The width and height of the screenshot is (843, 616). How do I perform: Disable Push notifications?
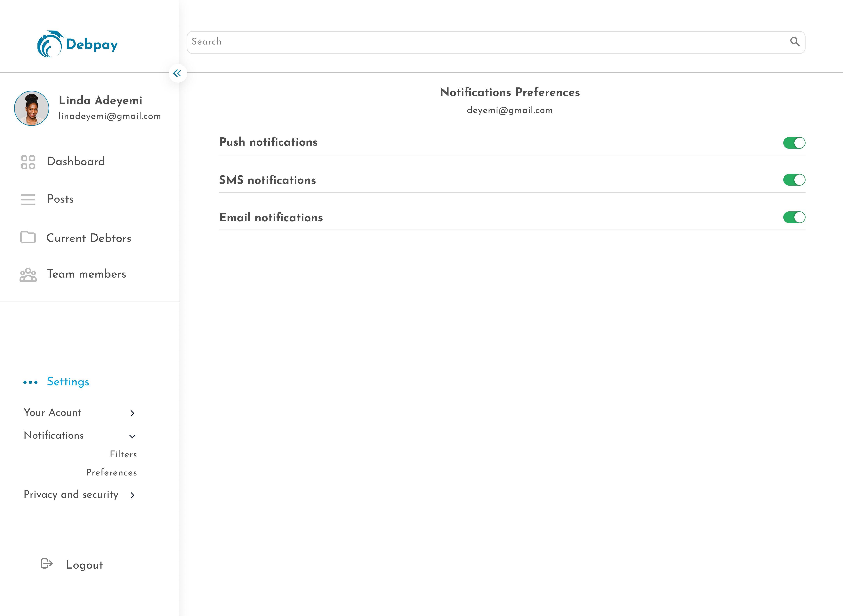click(795, 142)
